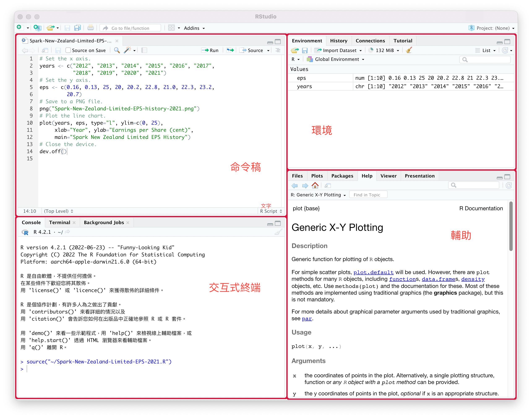Open workspace panes layout icon
This screenshot has height=418, width=532.
171,28
